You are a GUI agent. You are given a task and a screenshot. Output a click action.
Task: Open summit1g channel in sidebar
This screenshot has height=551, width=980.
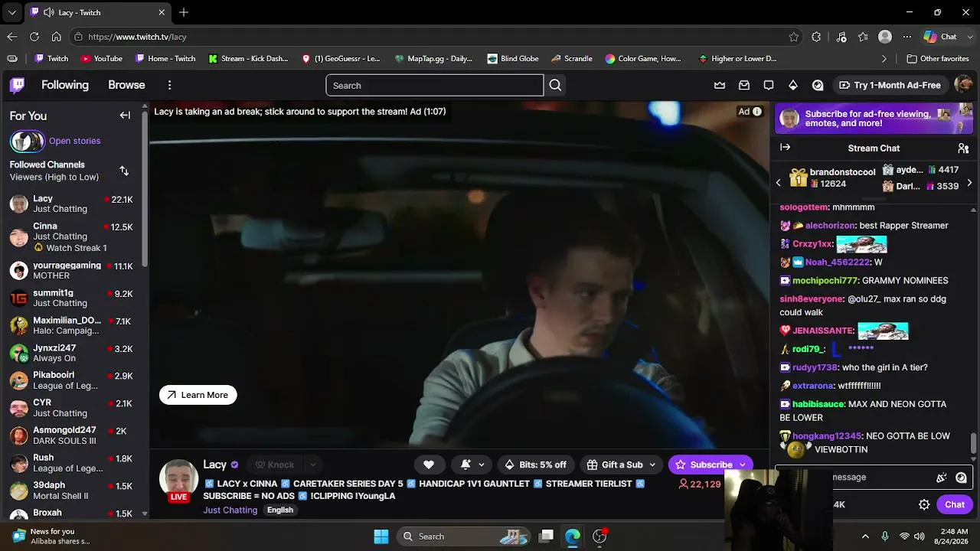click(72, 298)
